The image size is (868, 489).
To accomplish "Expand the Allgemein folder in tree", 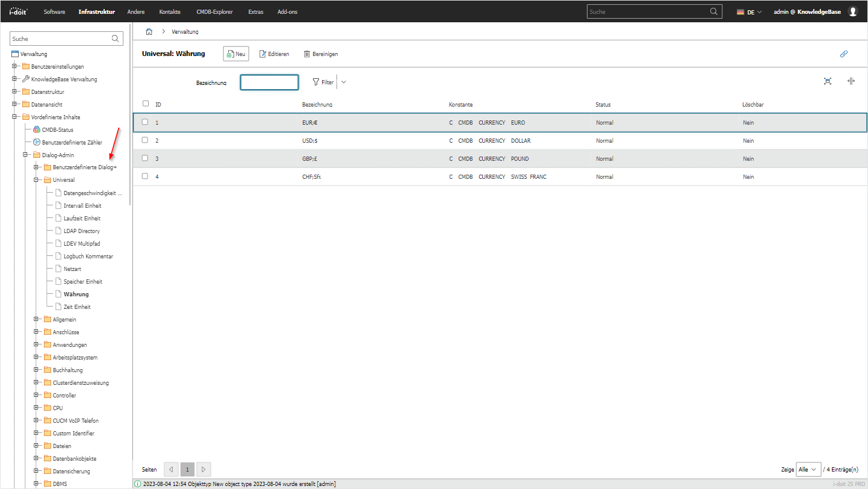I will (36, 319).
